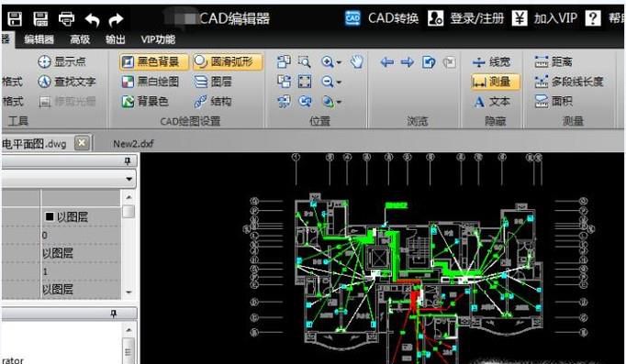
Task: Click zoom window magnifier icon
Action: click(x=304, y=61)
